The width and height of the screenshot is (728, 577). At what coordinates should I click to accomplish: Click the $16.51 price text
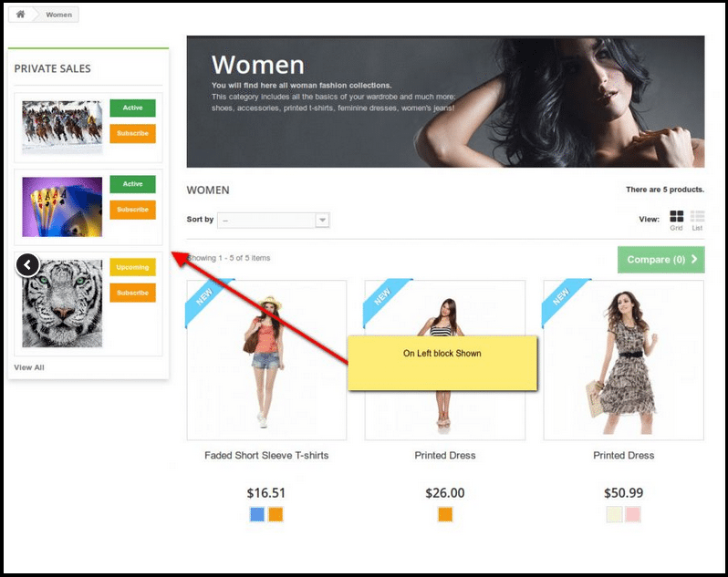point(266,492)
